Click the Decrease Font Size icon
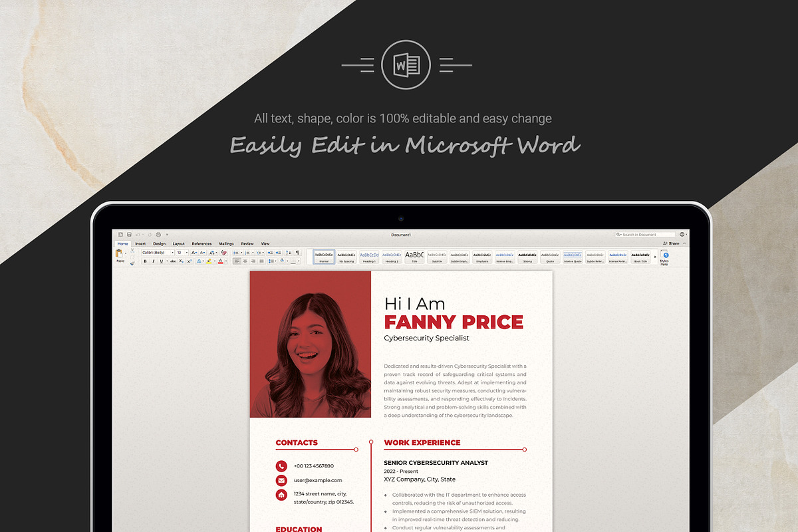The image size is (798, 532). [x=203, y=253]
